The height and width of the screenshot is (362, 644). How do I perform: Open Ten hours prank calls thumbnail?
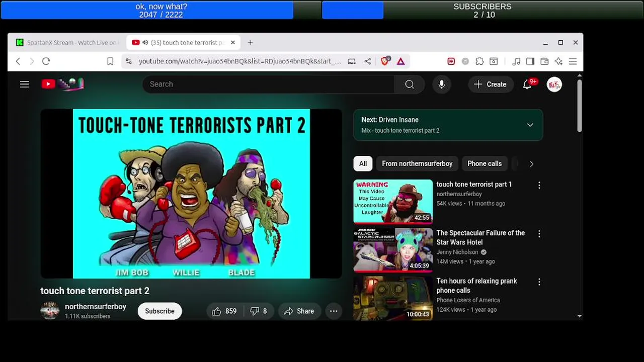point(393,298)
